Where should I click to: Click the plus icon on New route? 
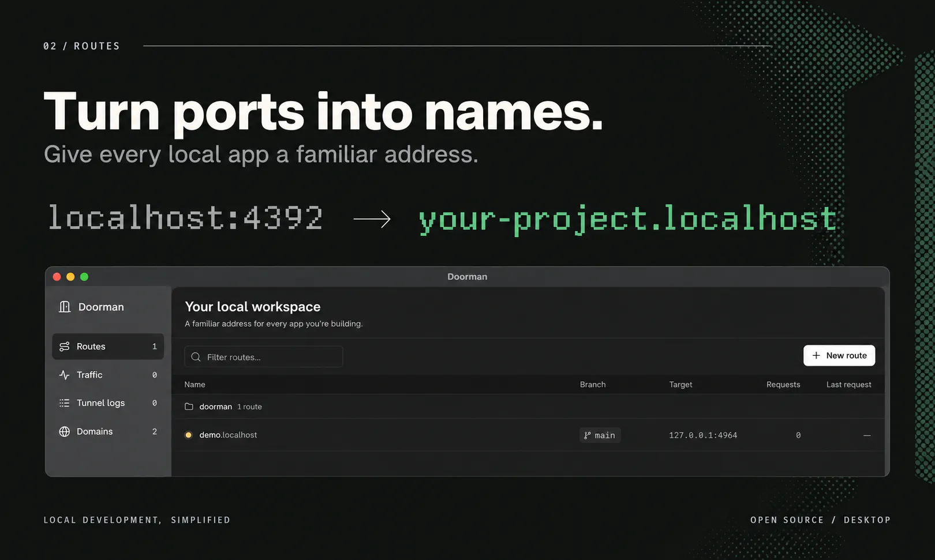816,356
